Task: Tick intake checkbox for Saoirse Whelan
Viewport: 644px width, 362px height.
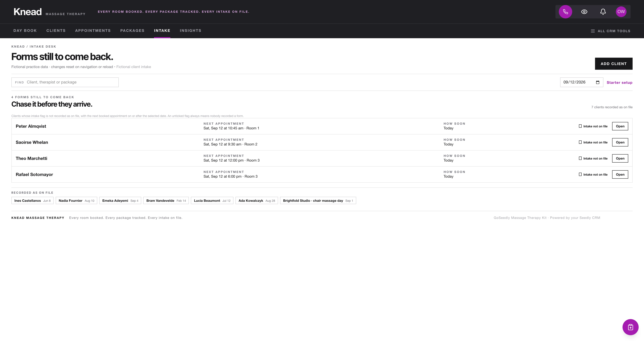Action: [x=580, y=142]
